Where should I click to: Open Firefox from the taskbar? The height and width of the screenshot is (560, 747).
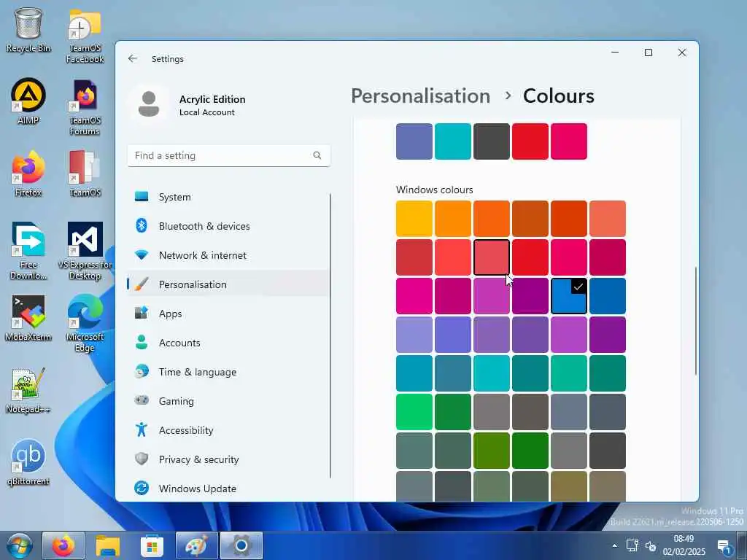(63, 545)
